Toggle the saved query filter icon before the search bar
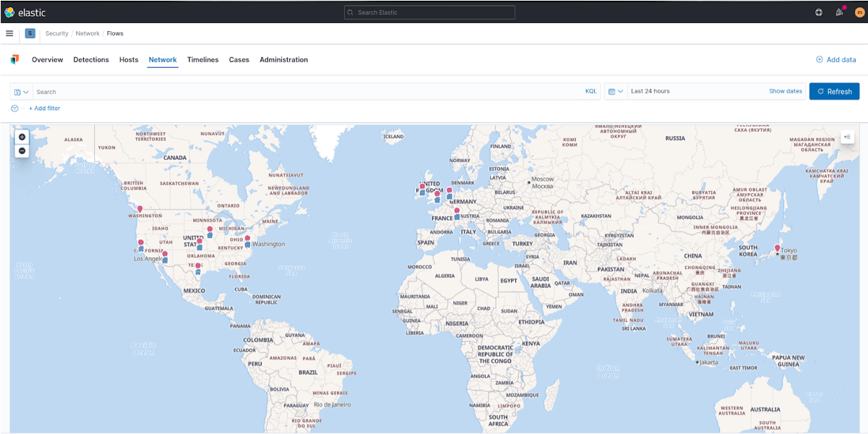Image resolution: width=868 pixels, height=434 pixels. pos(17,92)
